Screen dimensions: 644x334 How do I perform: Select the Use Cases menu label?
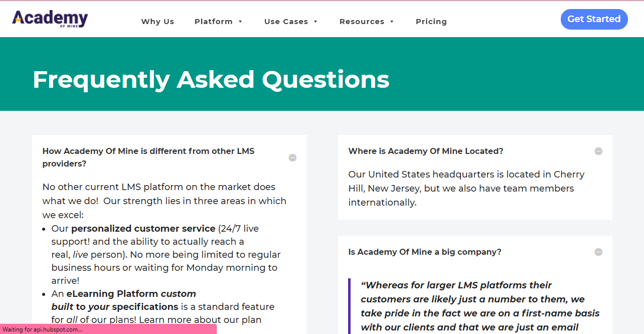pos(286,22)
